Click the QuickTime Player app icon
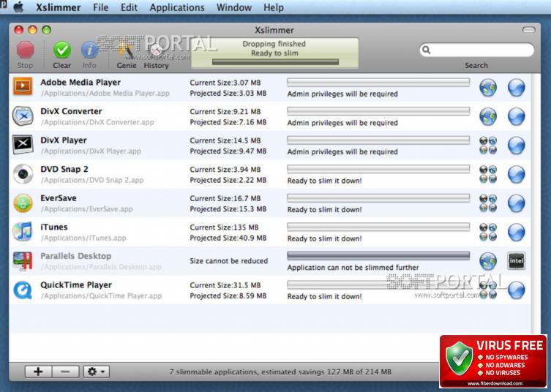 23,290
